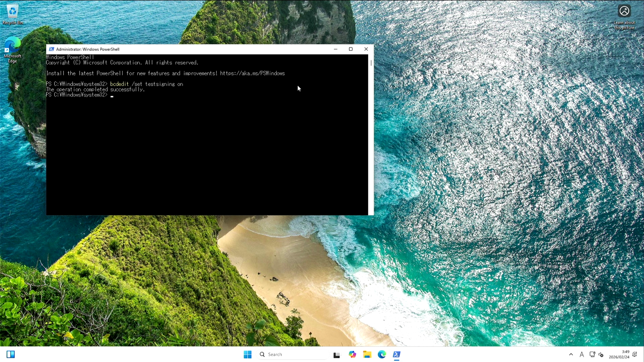Maximize the PowerShell window

coord(351,49)
